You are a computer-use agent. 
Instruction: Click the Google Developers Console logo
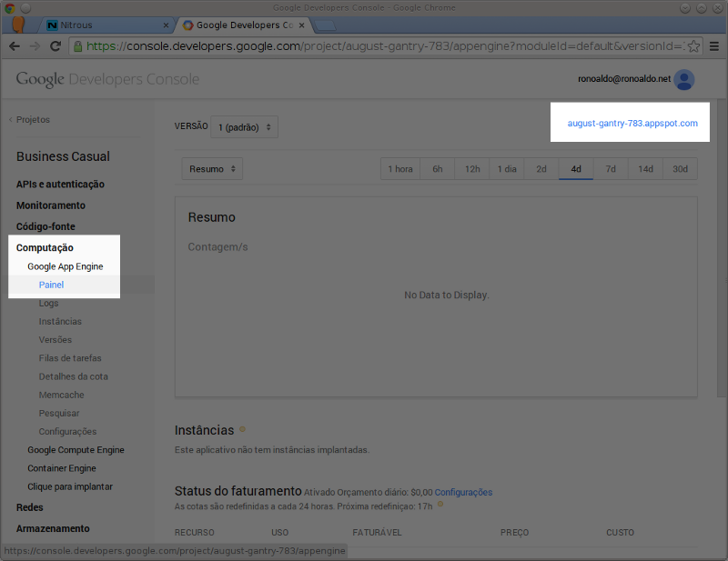click(x=107, y=79)
